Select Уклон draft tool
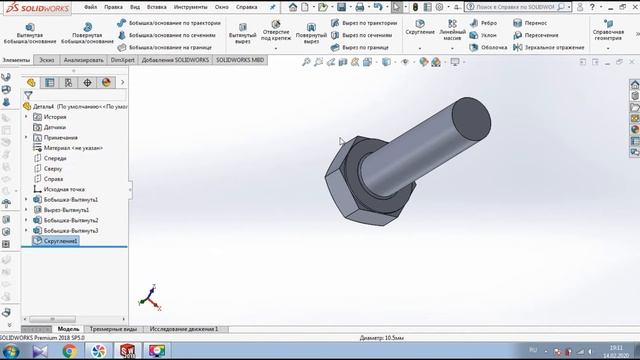640x360 pixels. click(x=483, y=36)
